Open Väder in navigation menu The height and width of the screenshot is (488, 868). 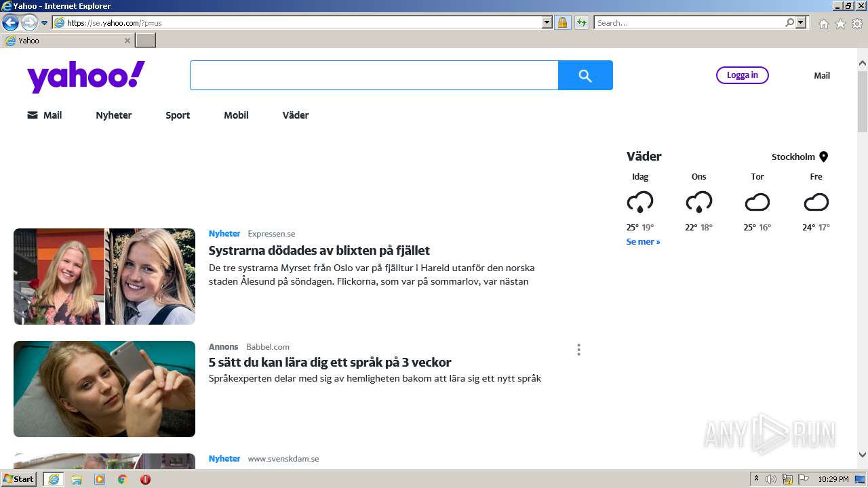click(296, 115)
